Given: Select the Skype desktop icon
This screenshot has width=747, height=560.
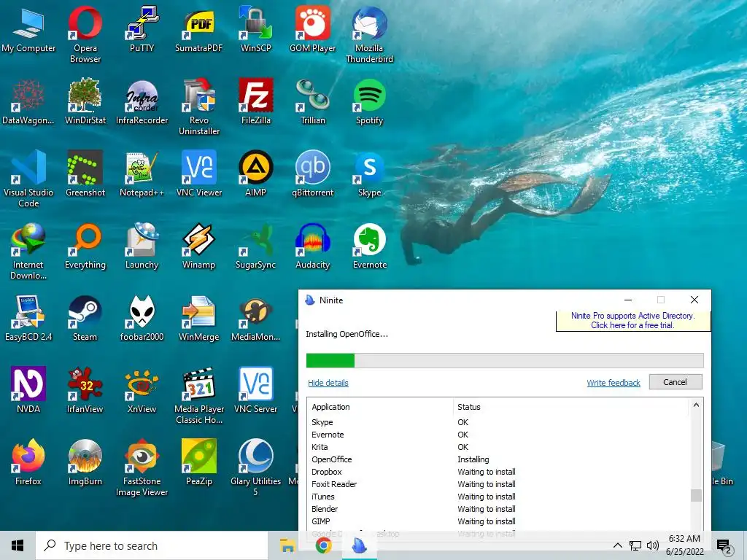Looking at the screenshot, I should [369, 174].
